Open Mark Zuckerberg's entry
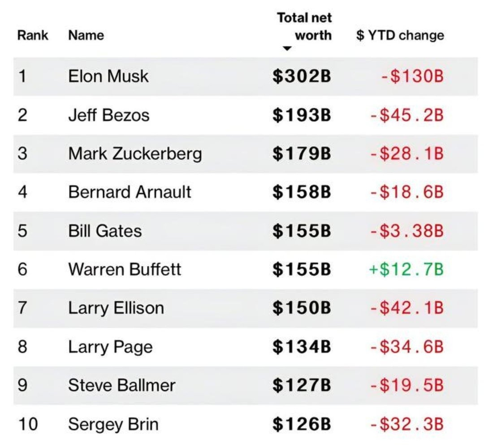Image resolution: width=484 pixels, height=448 pixels. (135, 154)
